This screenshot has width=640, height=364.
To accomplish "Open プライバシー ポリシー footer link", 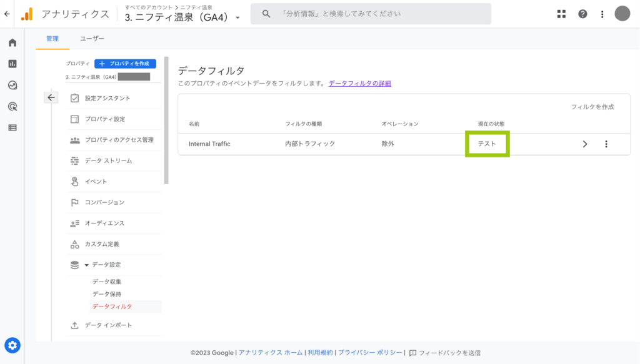I will point(370,353).
